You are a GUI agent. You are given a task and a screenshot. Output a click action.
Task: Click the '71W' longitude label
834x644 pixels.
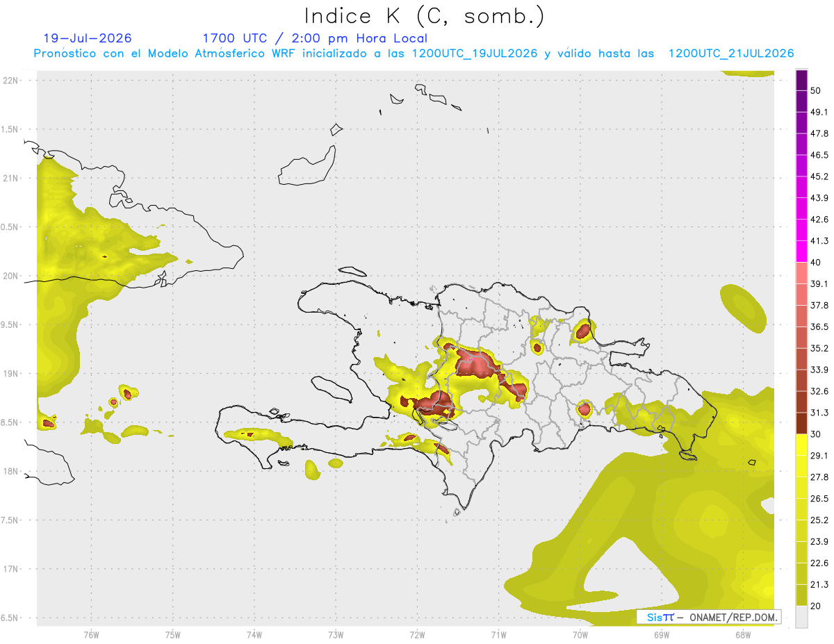coord(498,634)
